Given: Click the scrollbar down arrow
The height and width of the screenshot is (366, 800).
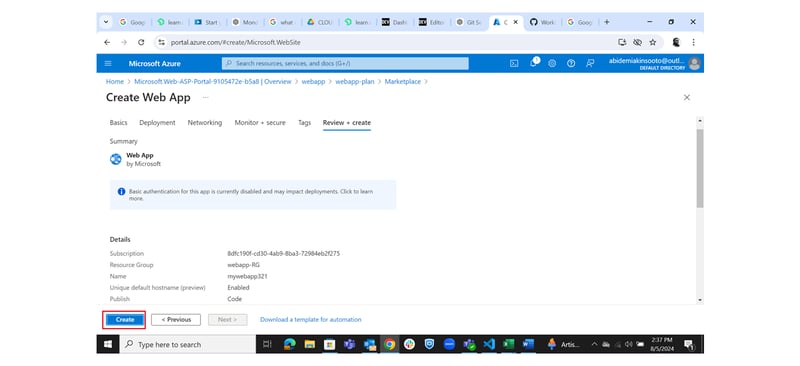Looking at the screenshot, I should coord(699,300).
